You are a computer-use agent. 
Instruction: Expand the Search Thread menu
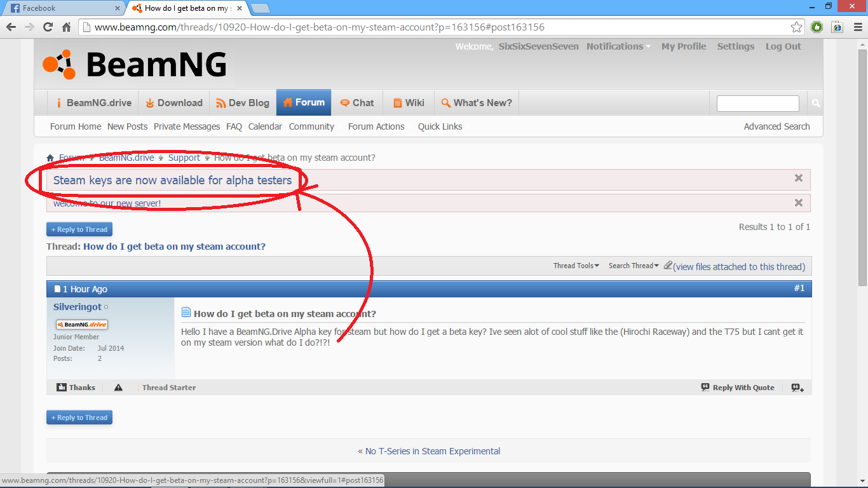coord(634,266)
